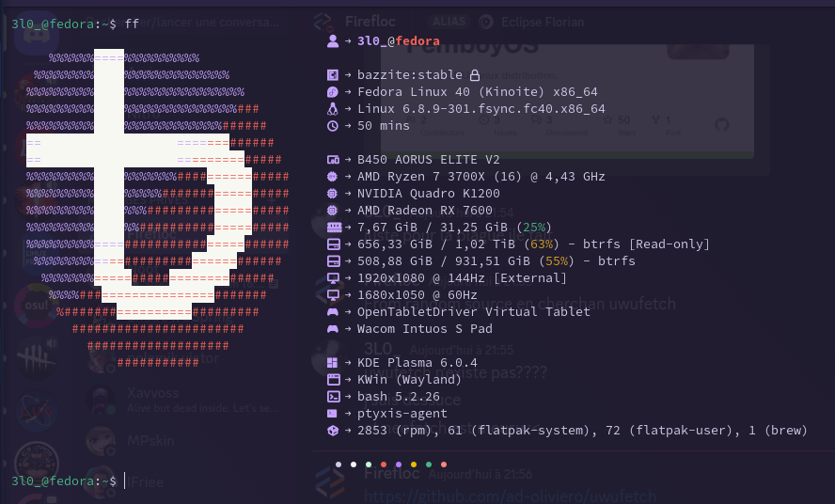
Task: Click the lock icon after bazzite:stable
Action: click(x=475, y=75)
